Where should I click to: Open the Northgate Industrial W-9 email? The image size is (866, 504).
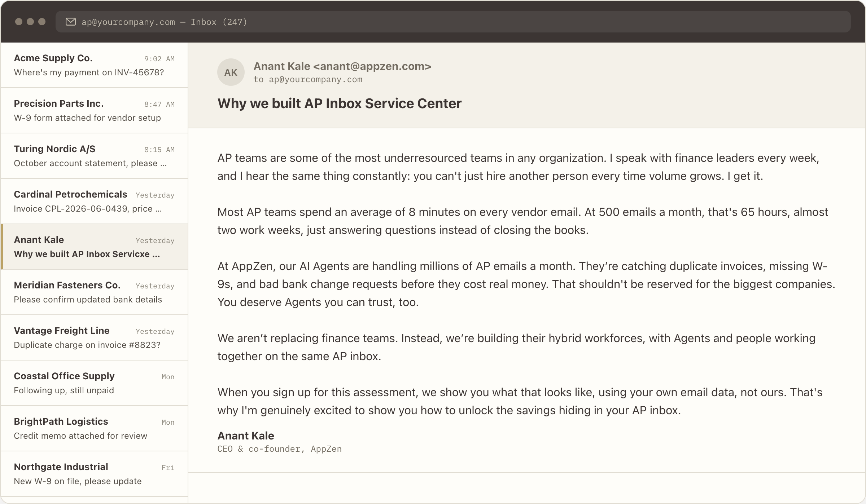click(94, 474)
